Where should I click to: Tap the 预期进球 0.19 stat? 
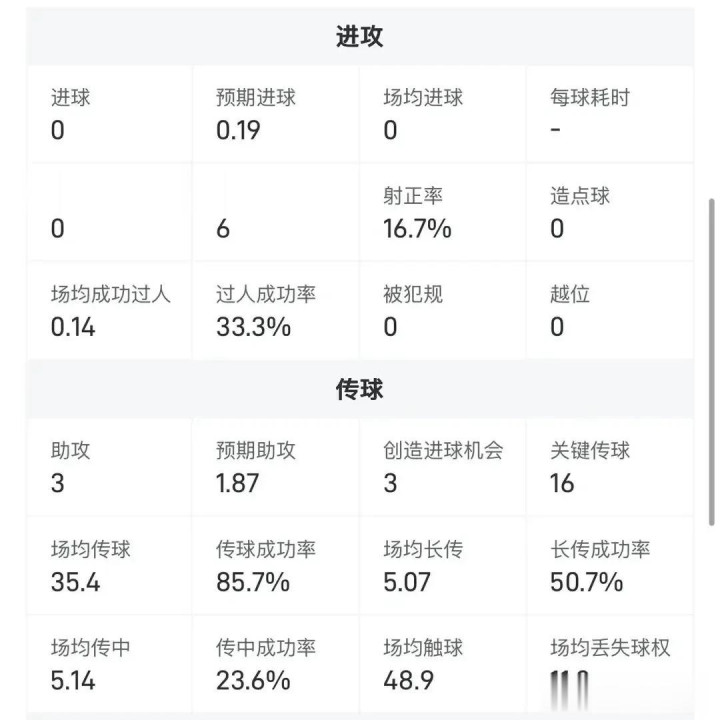click(x=274, y=114)
